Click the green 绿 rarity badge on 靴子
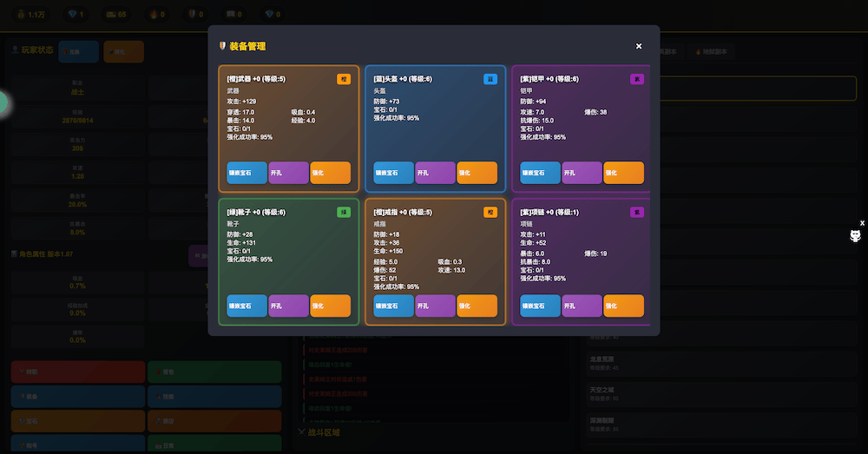This screenshot has height=454, width=868. pos(344,212)
